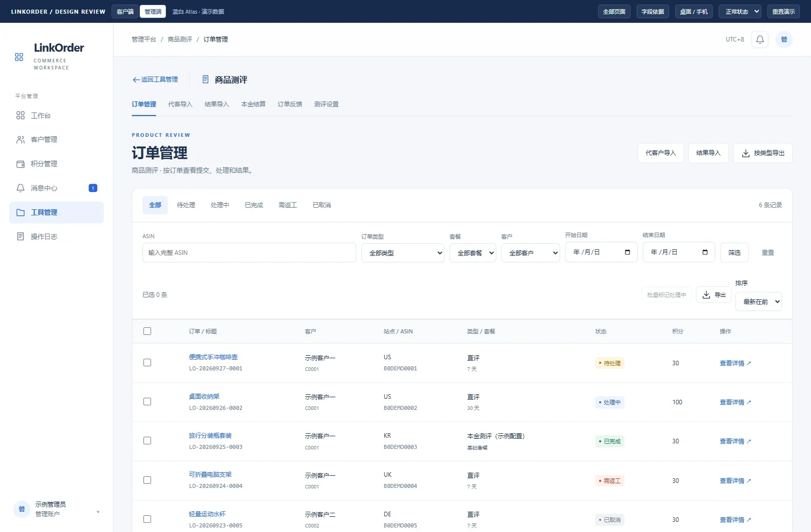Open 积分管理 in the sidebar
This screenshot has height=532, width=811.
(56, 164)
